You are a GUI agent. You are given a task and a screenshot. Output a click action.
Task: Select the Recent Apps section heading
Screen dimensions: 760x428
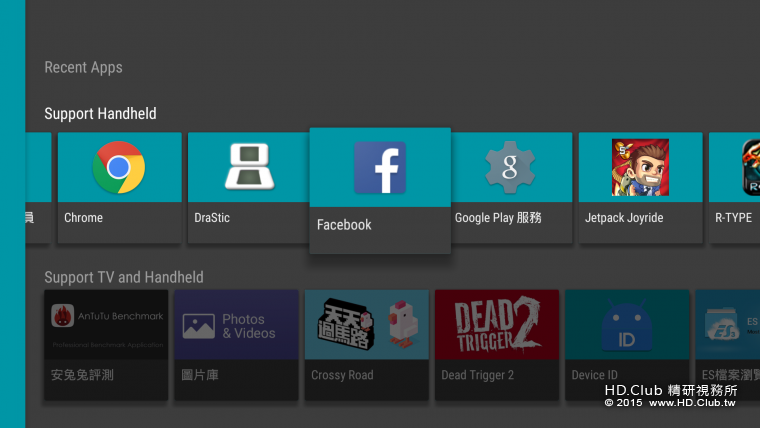(x=83, y=67)
